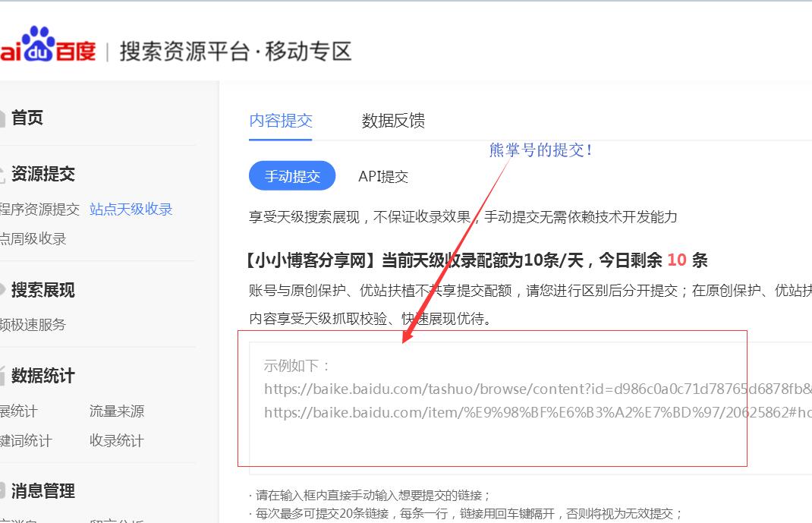The width and height of the screenshot is (812, 523).
Task: Focus the URL submission text area
Action: (x=530, y=408)
